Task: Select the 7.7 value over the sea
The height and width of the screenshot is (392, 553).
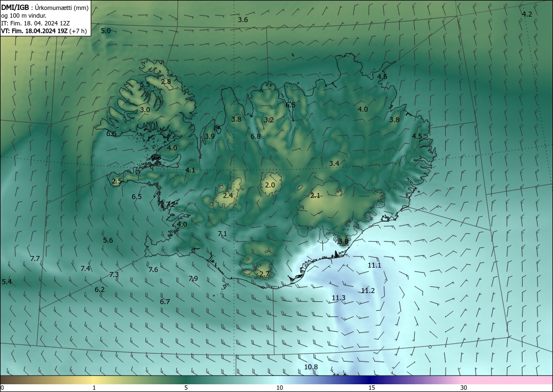Action: pyautogui.click(x=34, y=258)
